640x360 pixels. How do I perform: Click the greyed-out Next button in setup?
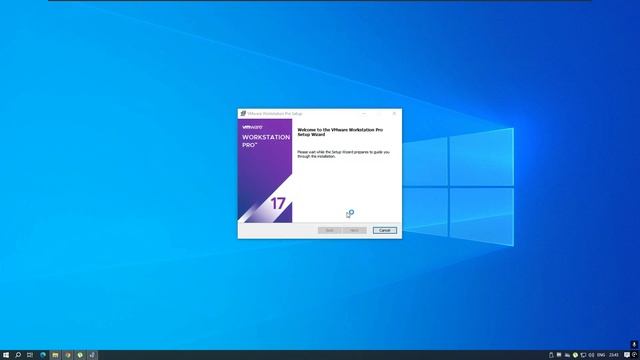pyautogui.click(x=354, y=230)
